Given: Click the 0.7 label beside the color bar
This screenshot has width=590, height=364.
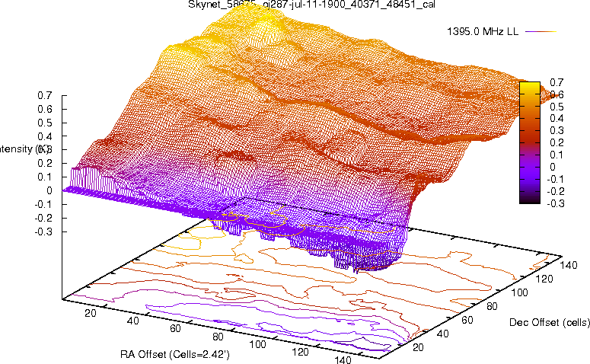Looking at the screenshot, I should point(557,82).
